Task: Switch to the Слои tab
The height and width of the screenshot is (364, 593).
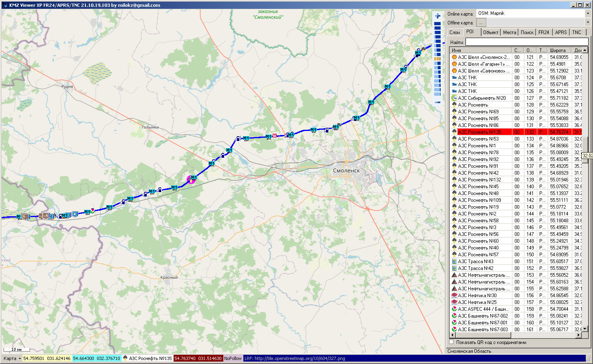Action: [455, 32]
